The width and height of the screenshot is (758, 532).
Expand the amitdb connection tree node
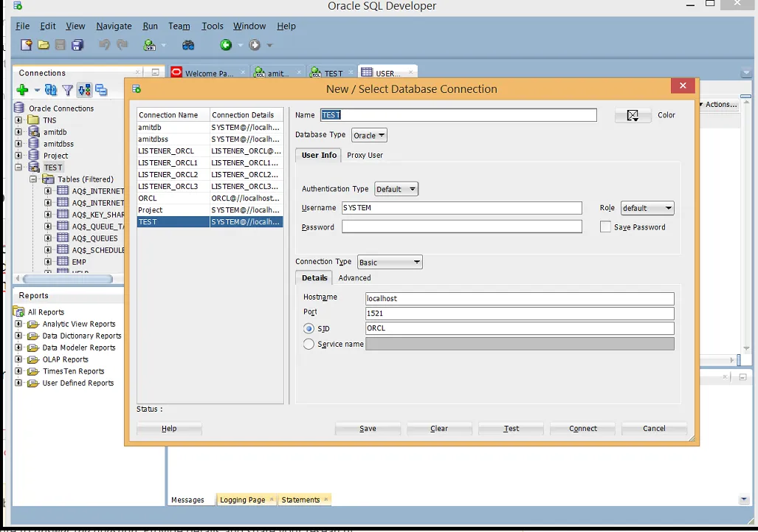(x=18, y=132)
